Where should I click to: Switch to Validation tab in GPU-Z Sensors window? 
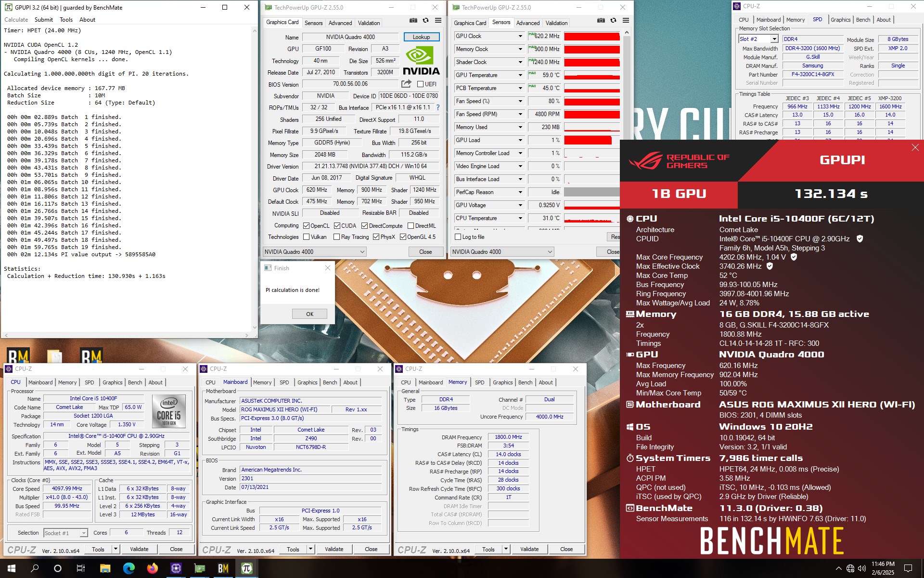(556, 23)
